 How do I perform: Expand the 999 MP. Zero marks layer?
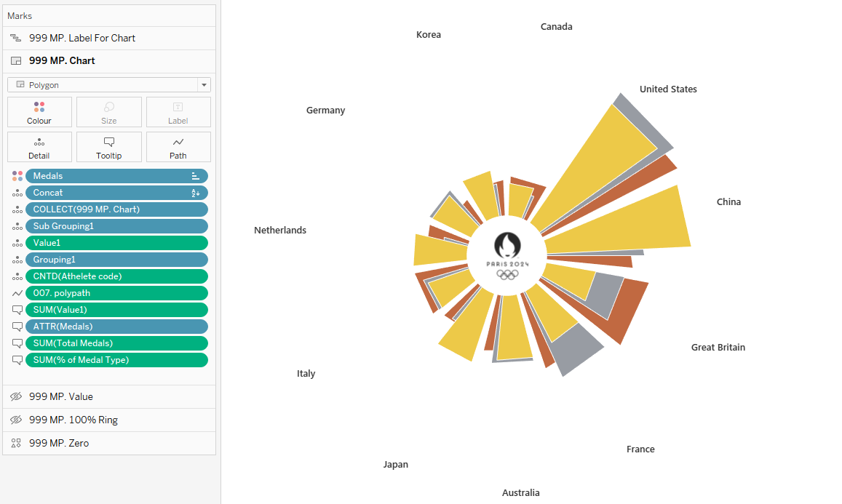tap(58, 443)
